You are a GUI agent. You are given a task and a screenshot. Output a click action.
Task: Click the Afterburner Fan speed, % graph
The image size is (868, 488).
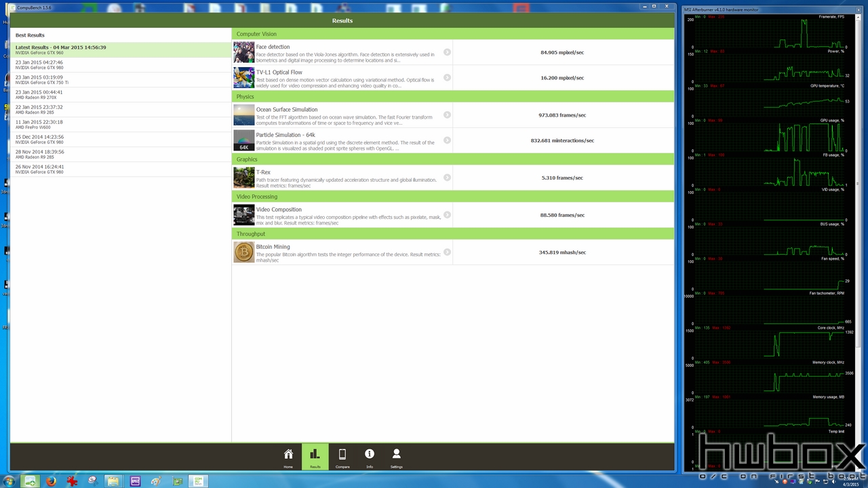coord(770,275)
